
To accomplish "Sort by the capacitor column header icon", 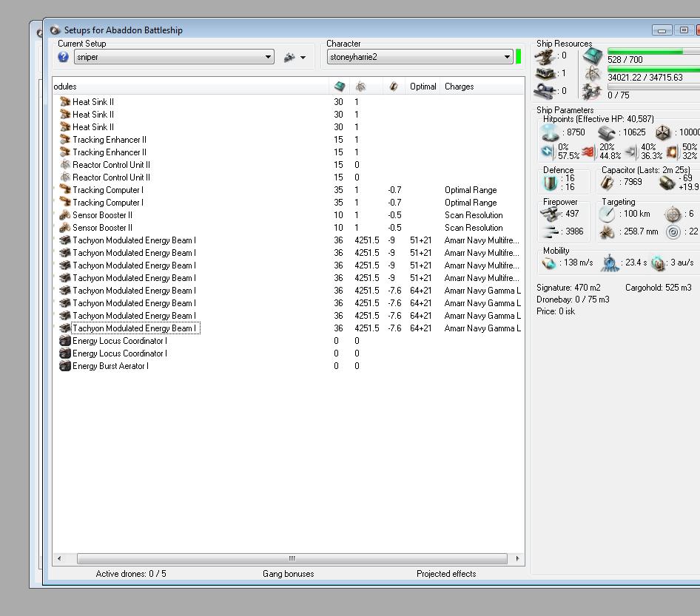I will [x=394, y=86].
